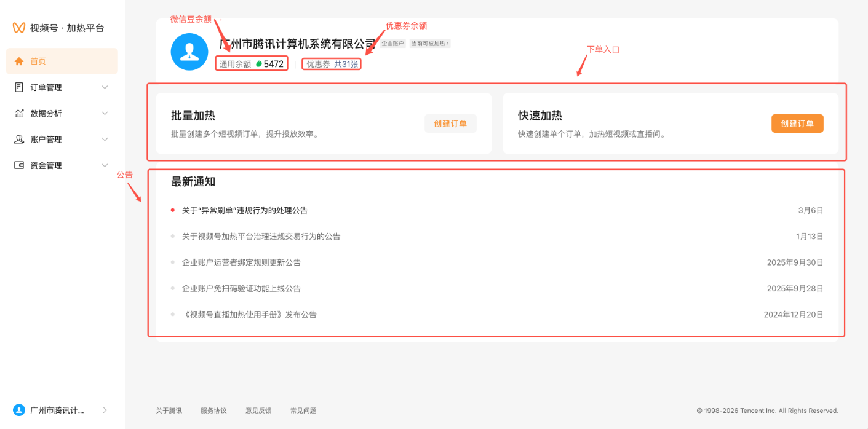Open notice 企业账户免扫码验证功能上线公告

(x=242, y=288)
